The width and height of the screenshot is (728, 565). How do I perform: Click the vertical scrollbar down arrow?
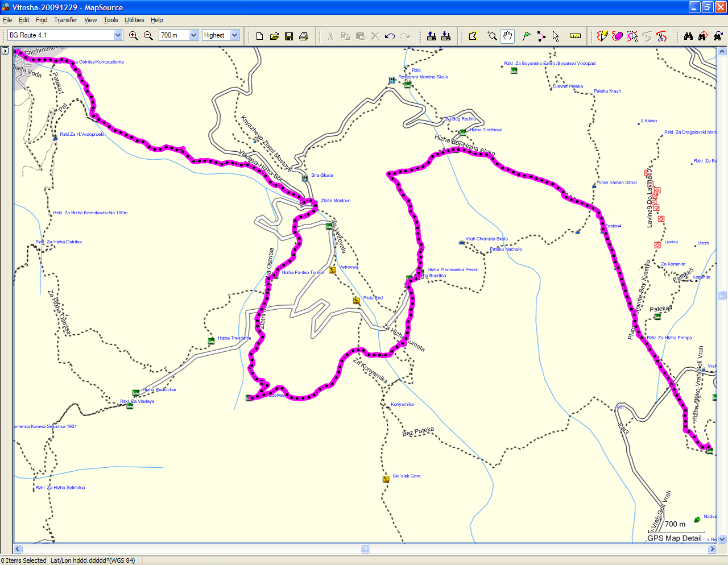coord(722,539)
